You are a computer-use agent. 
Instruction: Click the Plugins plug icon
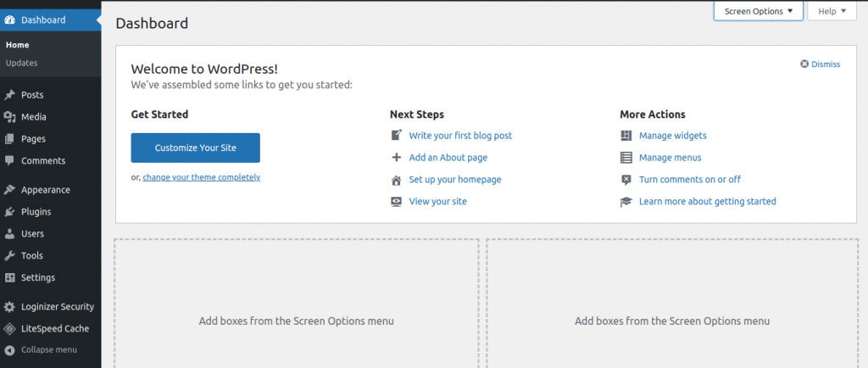9,212
